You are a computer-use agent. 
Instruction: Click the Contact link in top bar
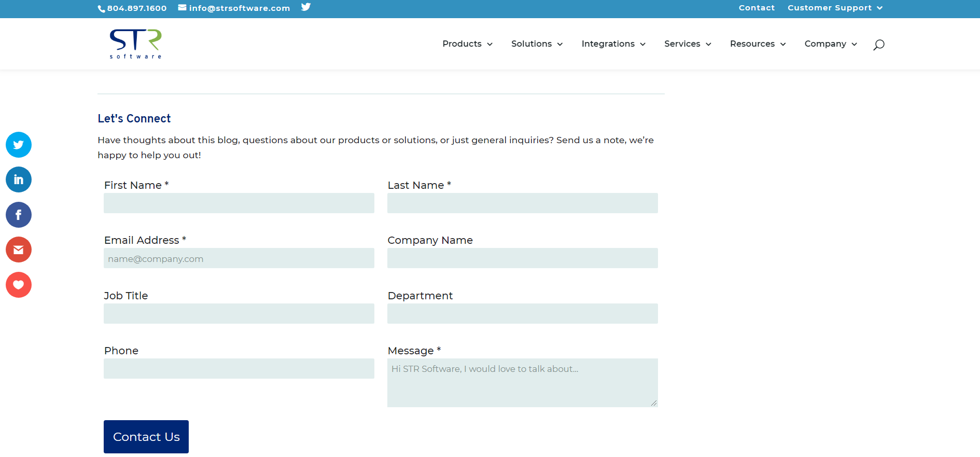[x=757, y=8]
